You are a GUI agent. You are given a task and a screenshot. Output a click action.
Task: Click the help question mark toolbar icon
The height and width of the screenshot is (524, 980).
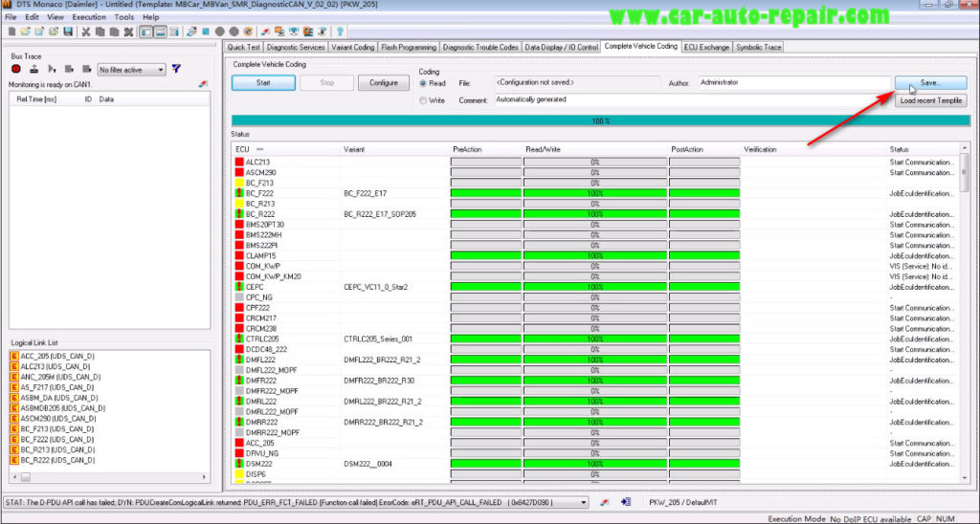pos(340,32)
